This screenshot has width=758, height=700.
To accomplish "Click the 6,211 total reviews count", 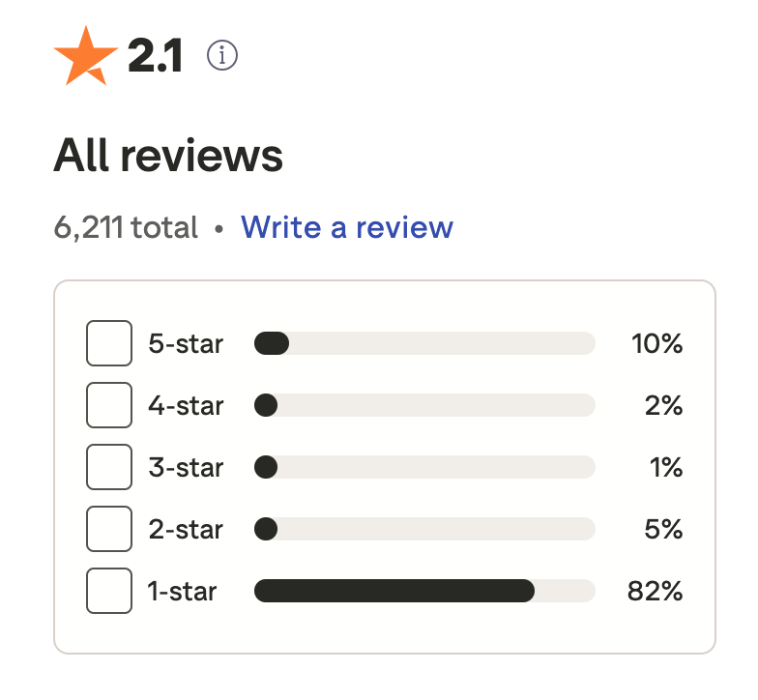I will [x=126, y=228].
